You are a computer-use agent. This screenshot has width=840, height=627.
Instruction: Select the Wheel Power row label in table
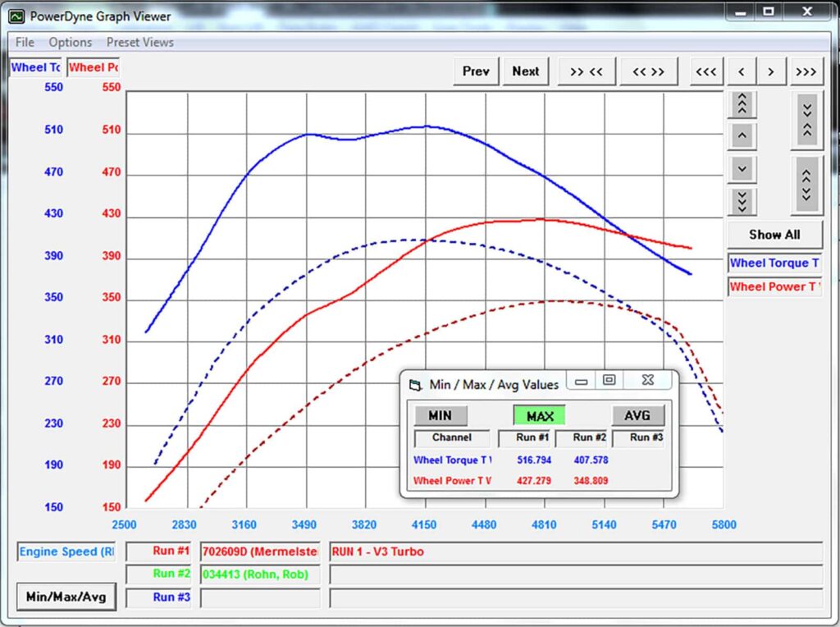coord(453,481)
